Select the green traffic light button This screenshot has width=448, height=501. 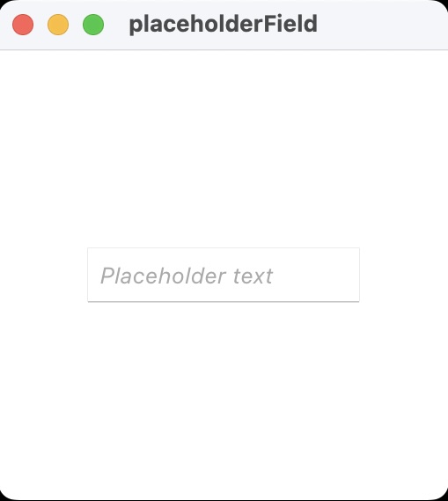click(x=93, y=25)
